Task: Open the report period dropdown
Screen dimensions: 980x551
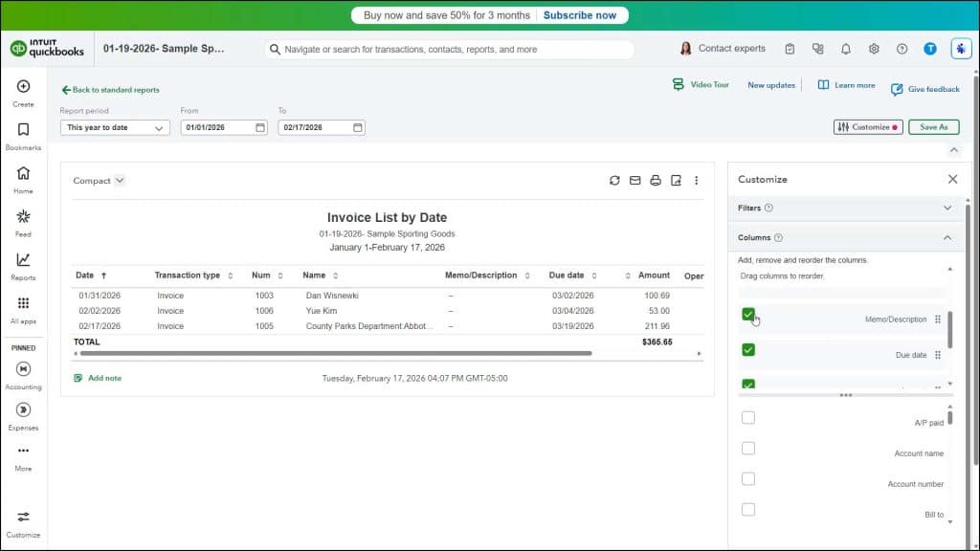Action: (x=114, y=126)
